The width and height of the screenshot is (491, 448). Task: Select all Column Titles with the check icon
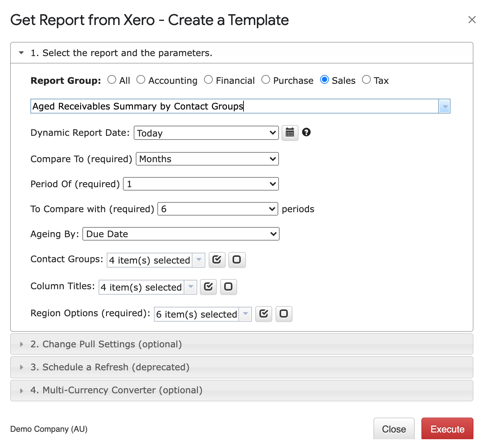pos(208,287)
